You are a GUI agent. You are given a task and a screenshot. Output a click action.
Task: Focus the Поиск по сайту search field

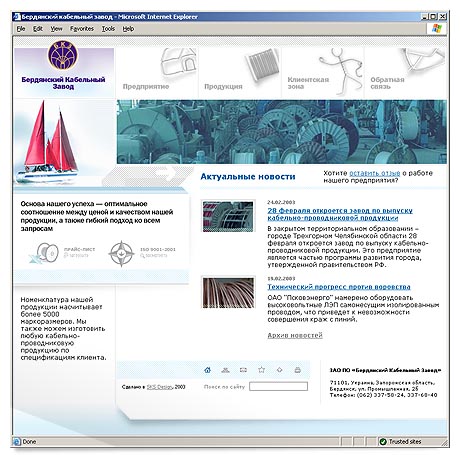point(278,386)
